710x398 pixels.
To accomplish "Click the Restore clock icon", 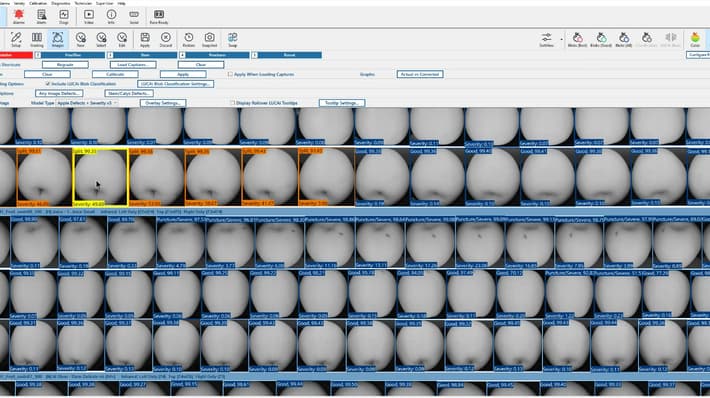I will click(188, 39).
